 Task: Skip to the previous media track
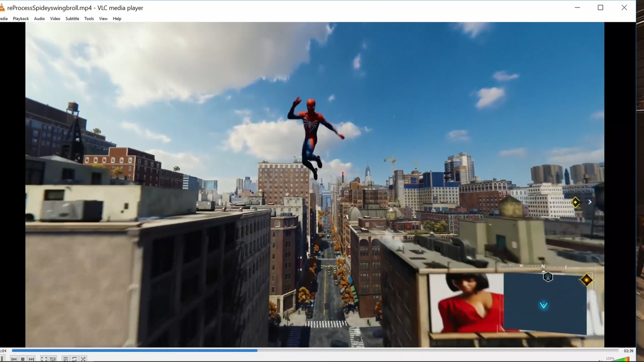coord(14,359)
